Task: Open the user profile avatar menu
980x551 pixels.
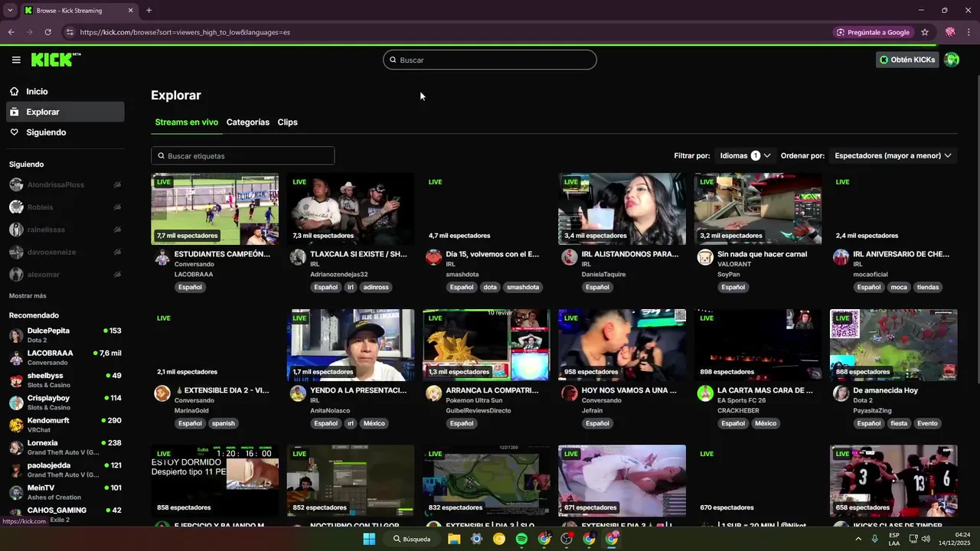Action: click(x=952, y=60)
